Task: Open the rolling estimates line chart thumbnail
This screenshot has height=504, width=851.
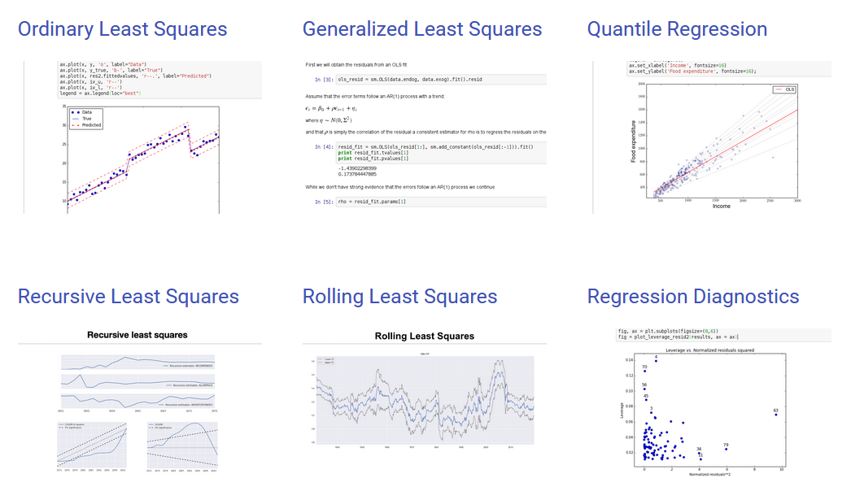Action: (x=425, y=400)
